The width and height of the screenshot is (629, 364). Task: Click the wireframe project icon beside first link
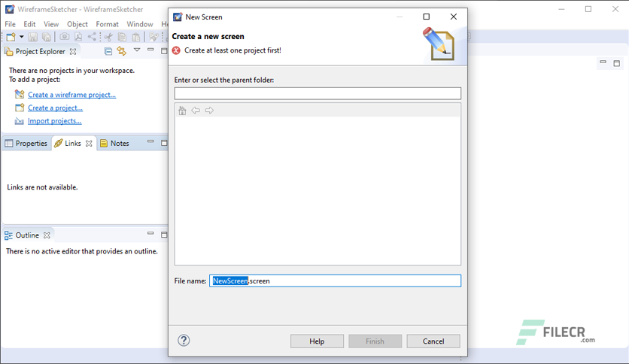pyautogui.click(x=20, y=94)
